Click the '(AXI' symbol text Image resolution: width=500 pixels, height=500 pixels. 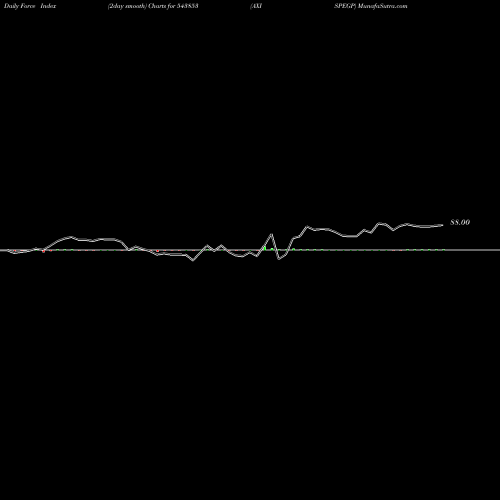point(256,6)
